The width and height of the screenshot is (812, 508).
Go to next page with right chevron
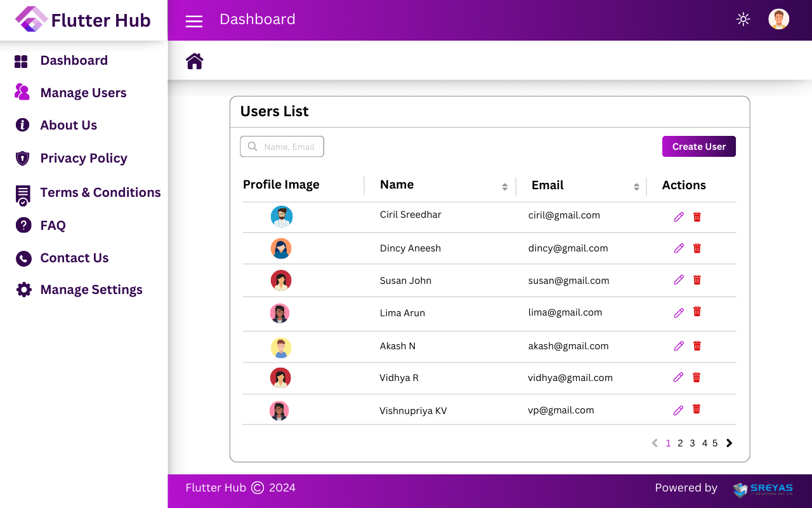pyautogui.click(x=730, y=443)
